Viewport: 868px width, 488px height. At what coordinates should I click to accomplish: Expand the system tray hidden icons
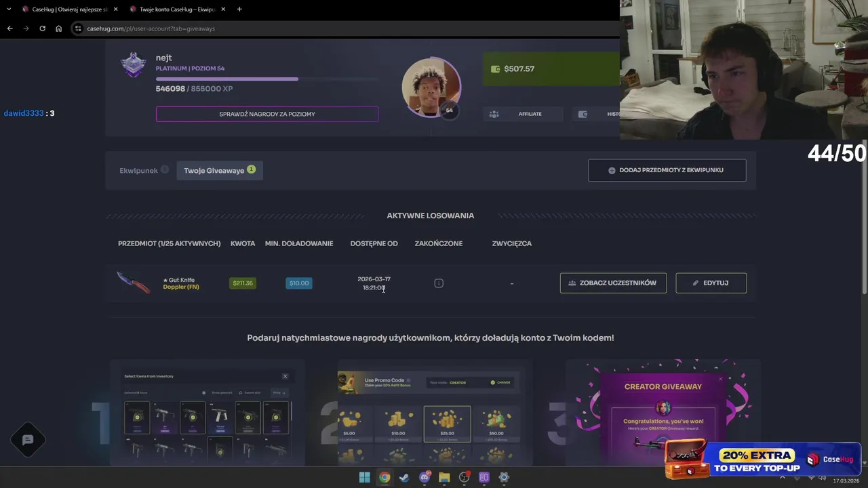[782, 477]
